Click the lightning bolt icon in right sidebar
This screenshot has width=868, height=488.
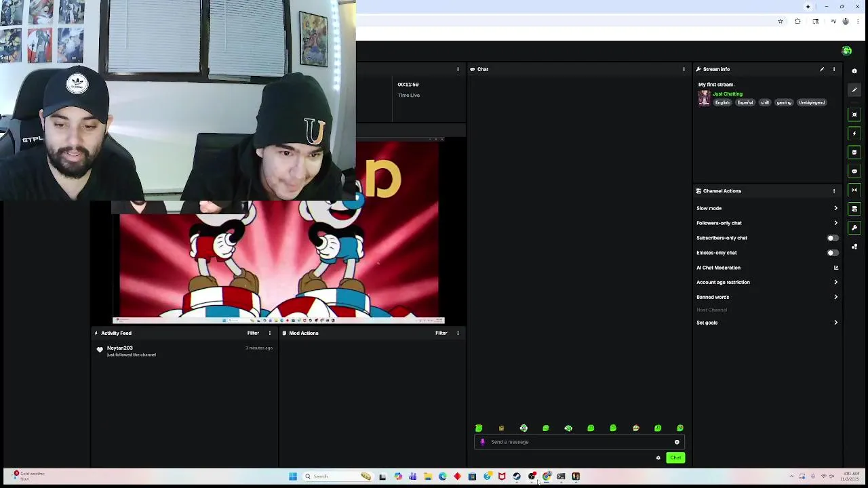[x=854, y=134]
